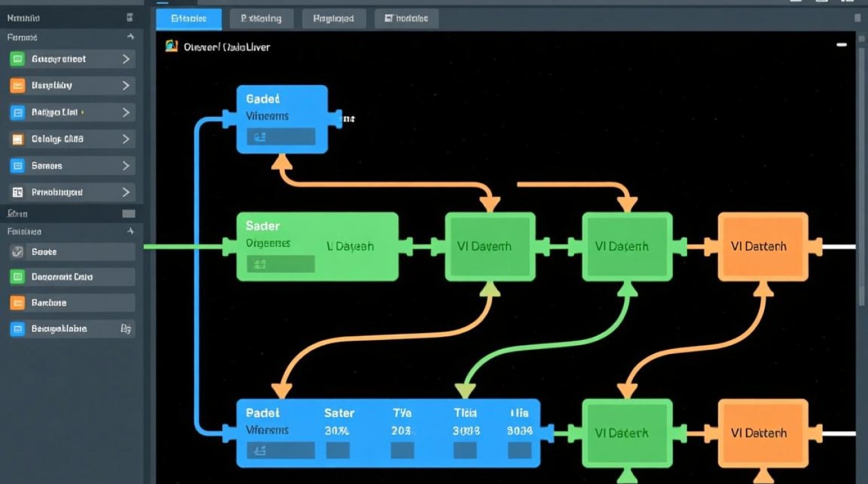Click the gray cube icon in the lower sidebar list
Image resolution: width=868 pixels, height=484 pixels.
coord(17,252)
